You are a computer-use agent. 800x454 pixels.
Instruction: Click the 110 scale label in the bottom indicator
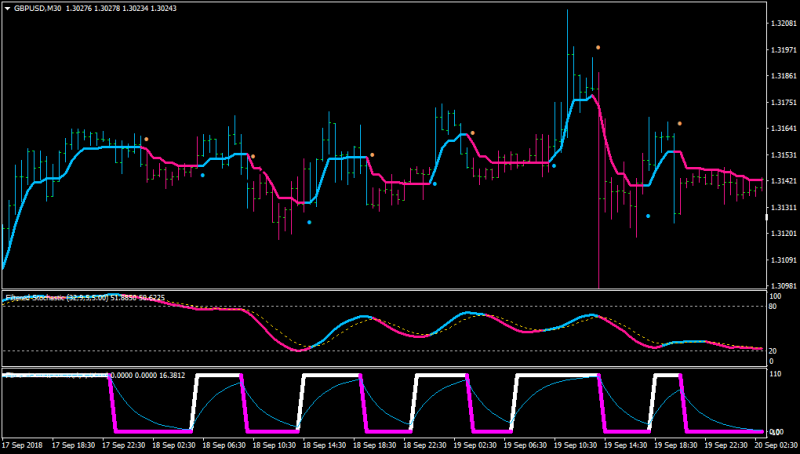(x=774, y=374)
